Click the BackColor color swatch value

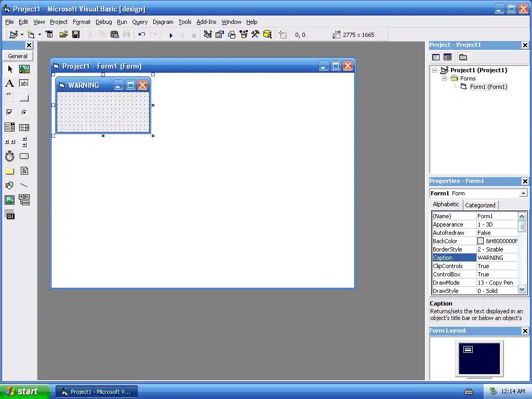point(481,241)
